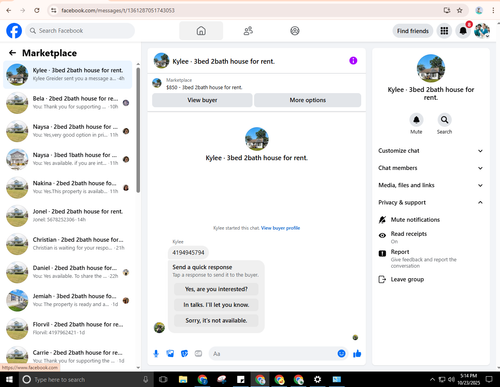Open Christian 2bed 2bath conversation
This screenshot has height=387, width=500.
[68, 244]
